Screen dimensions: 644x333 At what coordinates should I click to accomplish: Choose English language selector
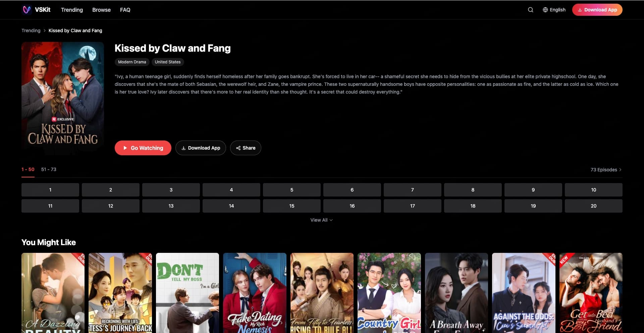554,10
